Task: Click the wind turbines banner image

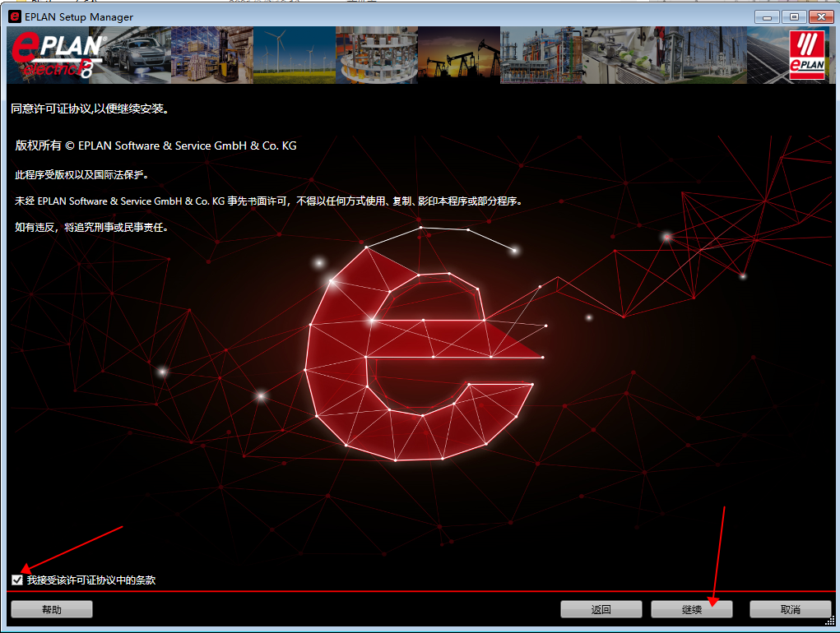Action: [x=294, y=55]
